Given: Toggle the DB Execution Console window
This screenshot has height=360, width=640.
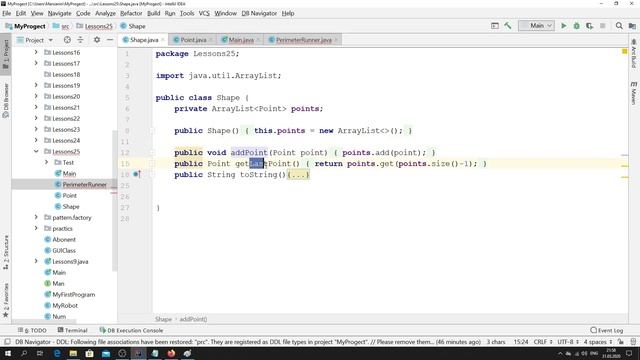Looking at the screenshot, I should tap(131, 330).
